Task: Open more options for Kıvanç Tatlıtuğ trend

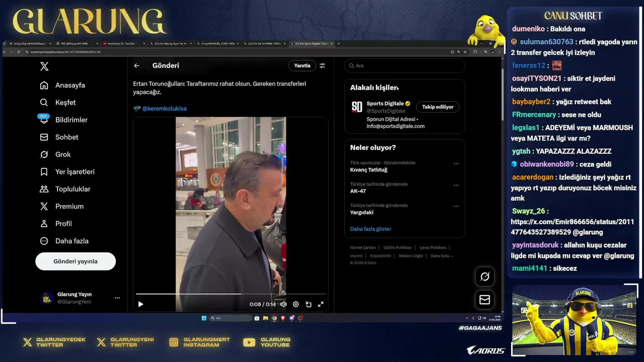Action: tap(456, 164)
